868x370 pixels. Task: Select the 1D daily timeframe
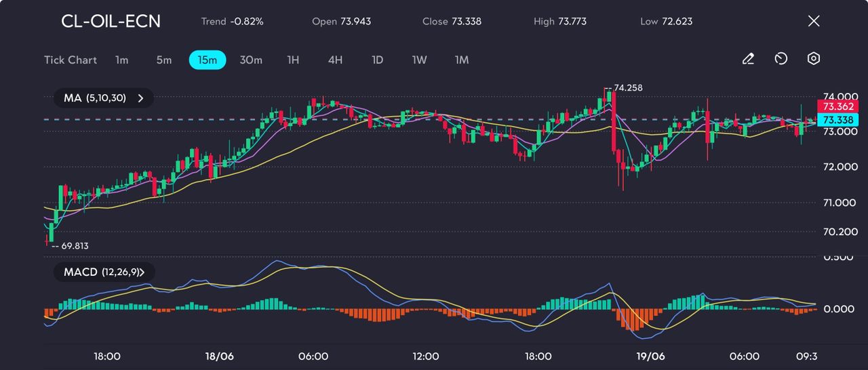(378, 60)
